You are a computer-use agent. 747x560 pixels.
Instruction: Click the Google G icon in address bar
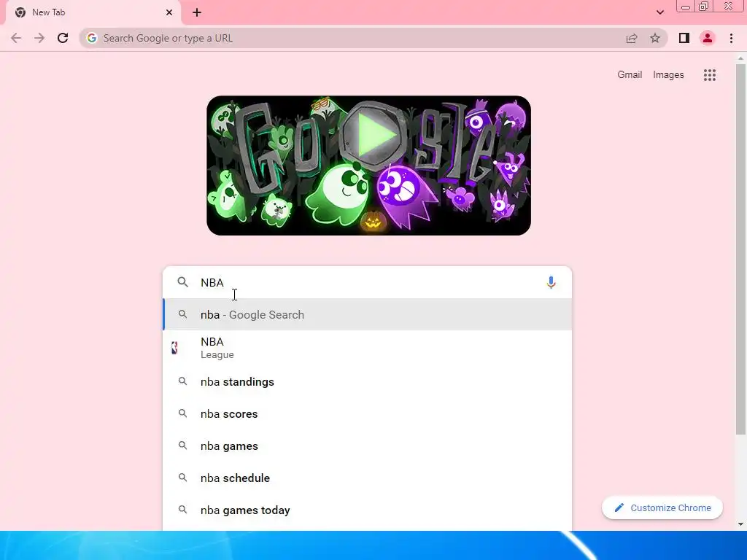[91, 38]
